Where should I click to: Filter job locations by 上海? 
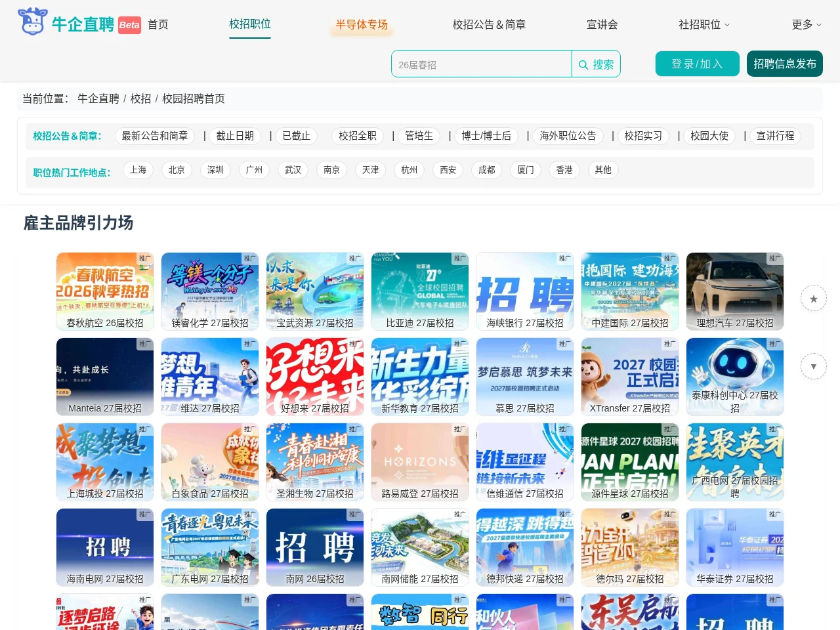pyautogui.click(x=138, y=170)
